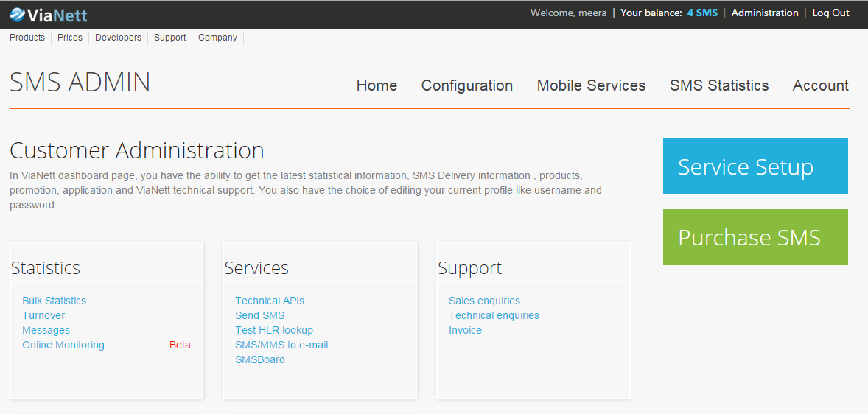Screen dimensions: 868x414
Task: Open Sales enquiries
Action: pyautogui.click(x=484, y=301)
